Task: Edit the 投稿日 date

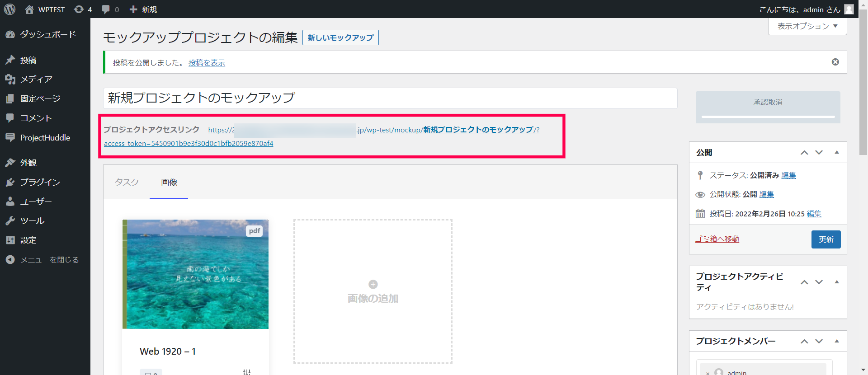Action: pyautogui.click(x=814, y=214)
